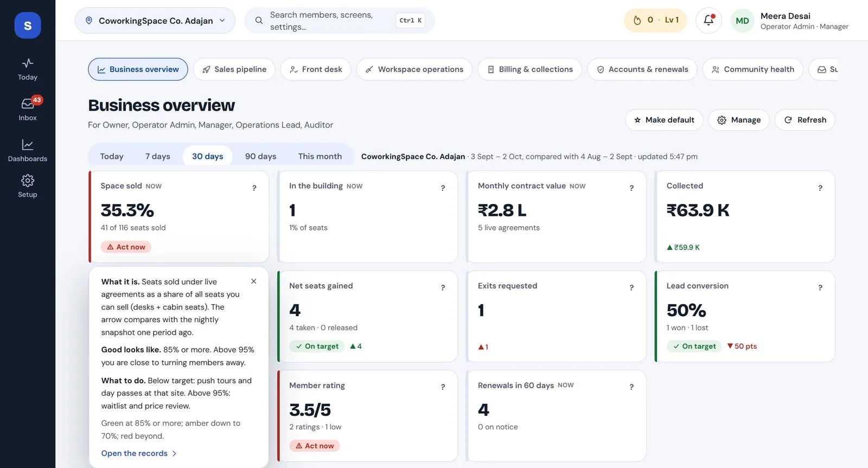Show help for Collected card
868x468 pixels.
click(820, 188)
